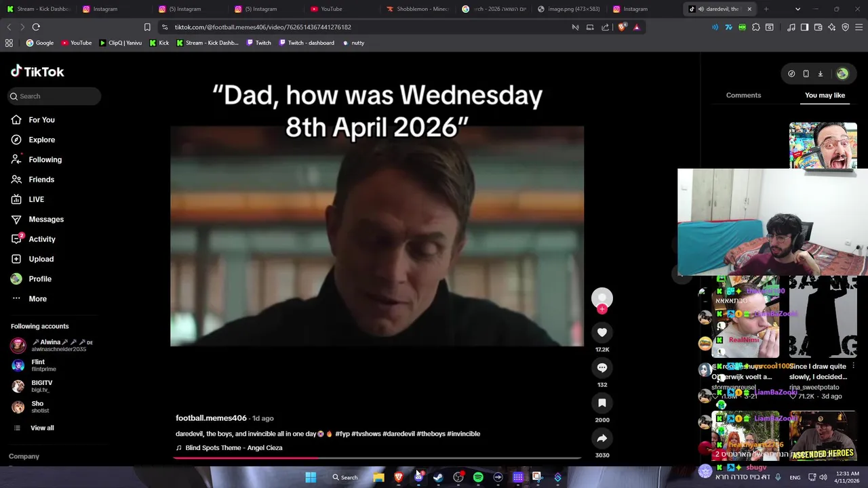Bookmark this page in the address bar
The image size is (868, 488).
tap(147, 27)
